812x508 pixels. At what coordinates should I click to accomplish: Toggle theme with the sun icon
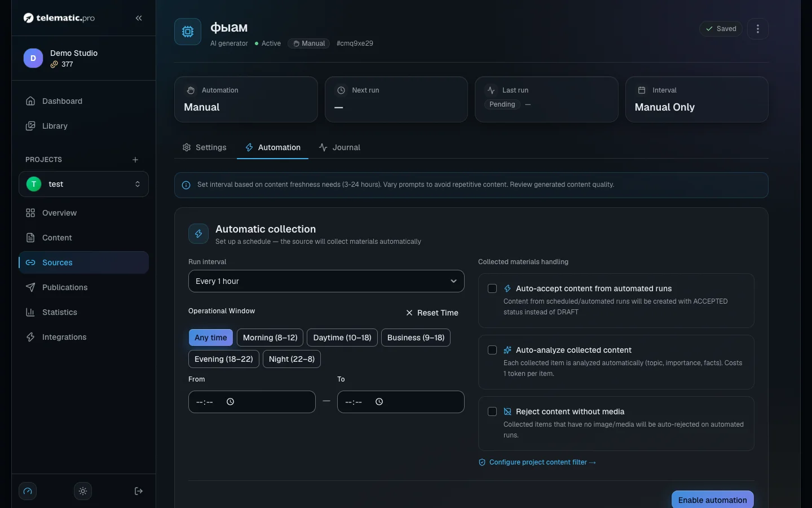coord(83,491)
